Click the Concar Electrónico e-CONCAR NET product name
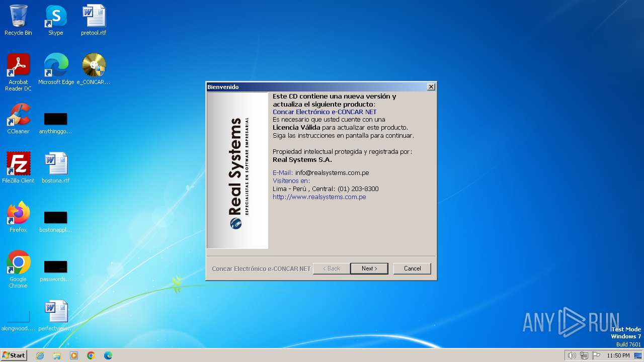The image size is (644, 362). 325,112
